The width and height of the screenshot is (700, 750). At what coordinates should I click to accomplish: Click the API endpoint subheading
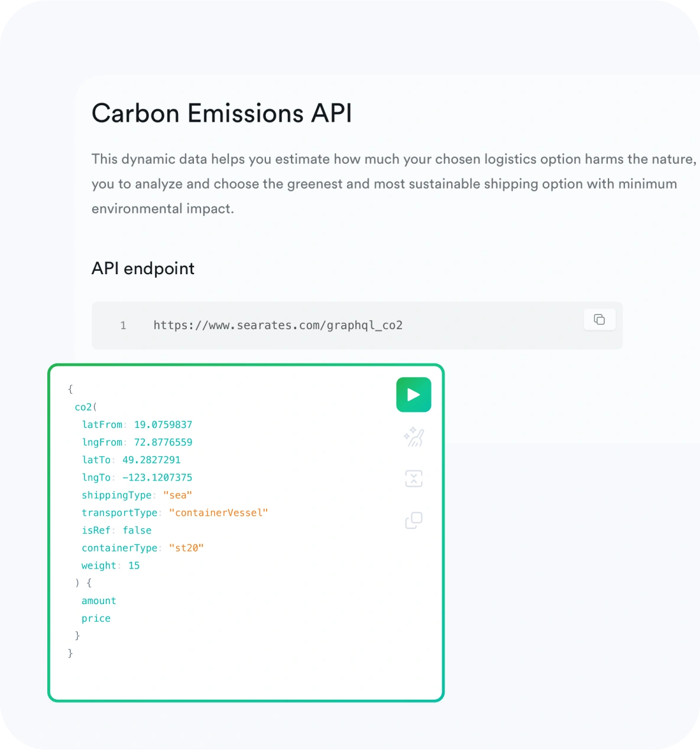[x=143, y=268]
